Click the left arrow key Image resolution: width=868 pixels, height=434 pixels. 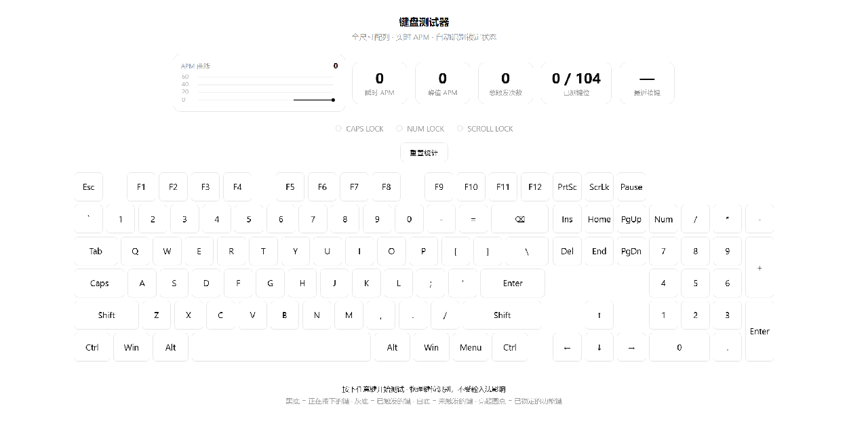pos(567,347)
